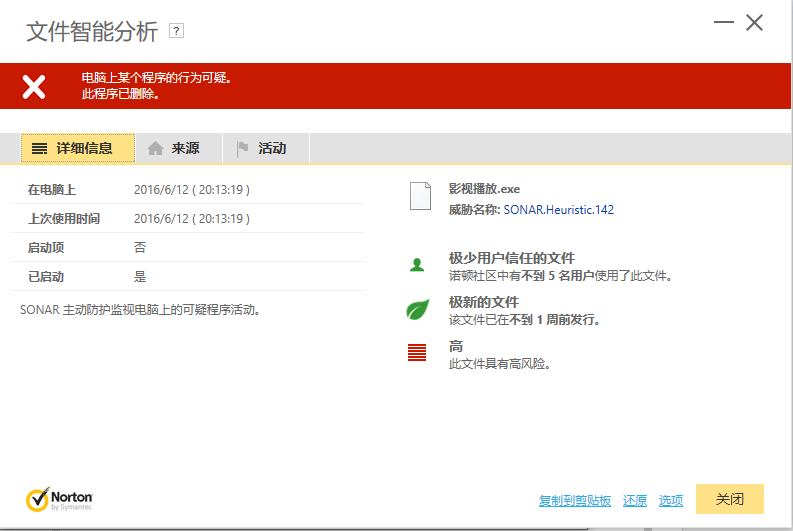This screenshot has width=793, height=531.
Task: Open the help question mark icon
Action: pyautogui.click(x=176, y=31)
